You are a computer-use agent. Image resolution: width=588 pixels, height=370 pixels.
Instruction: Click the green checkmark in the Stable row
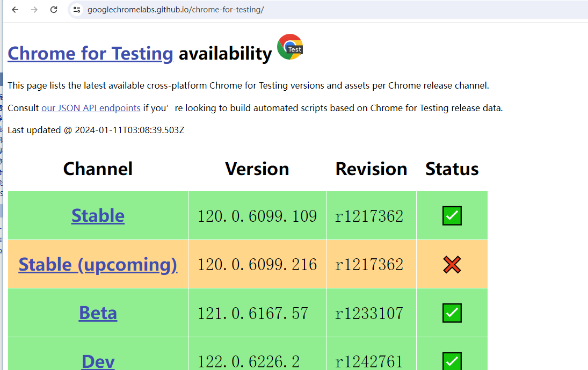click(x=452, y=215)
